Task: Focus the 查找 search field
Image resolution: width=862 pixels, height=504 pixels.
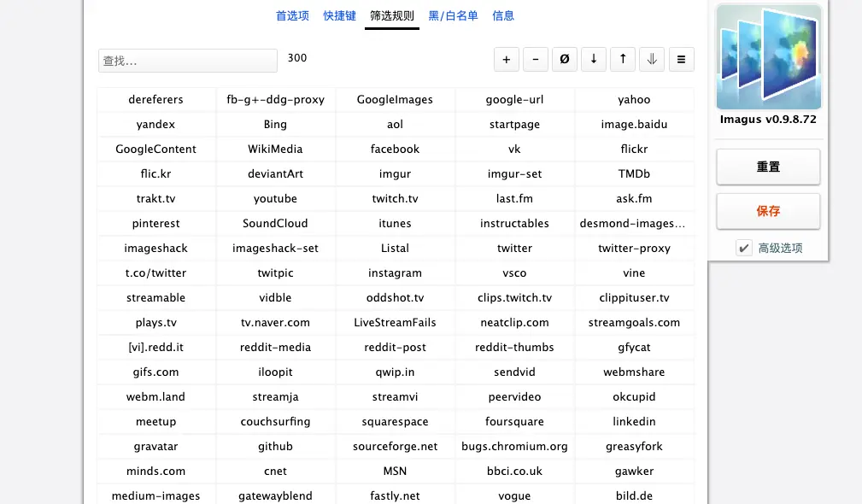Action: tap(188, 61)
